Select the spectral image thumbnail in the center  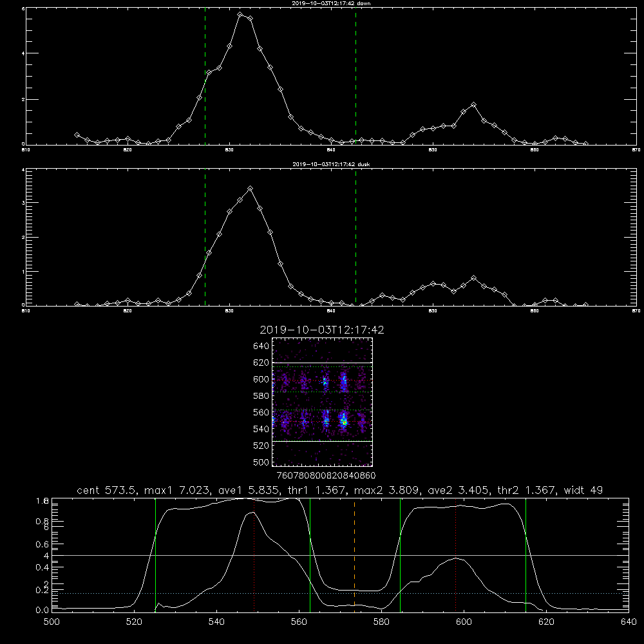(x=323, y=402)
